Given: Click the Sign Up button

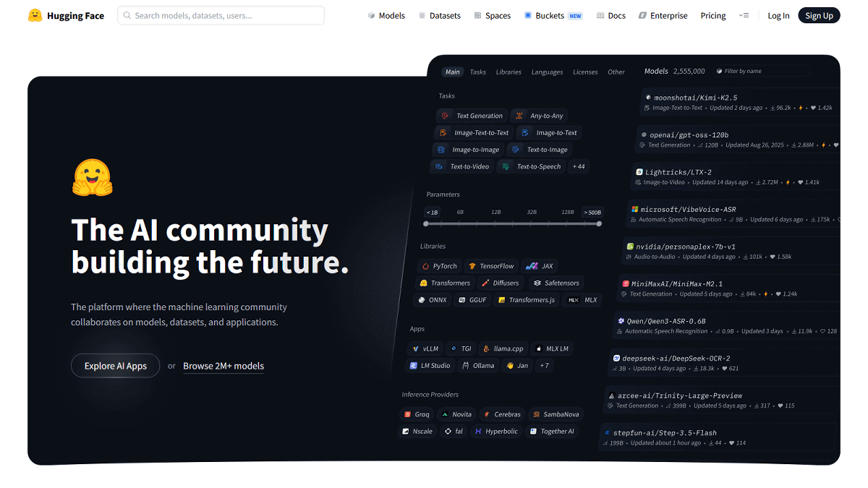Looking at the screenshot, I should (x=819, y=15).
